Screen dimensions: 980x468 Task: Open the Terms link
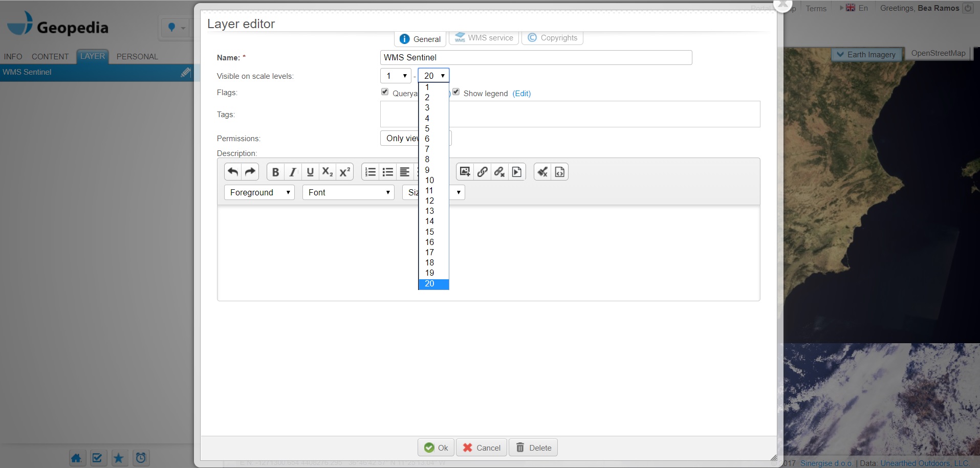(816, 8)
